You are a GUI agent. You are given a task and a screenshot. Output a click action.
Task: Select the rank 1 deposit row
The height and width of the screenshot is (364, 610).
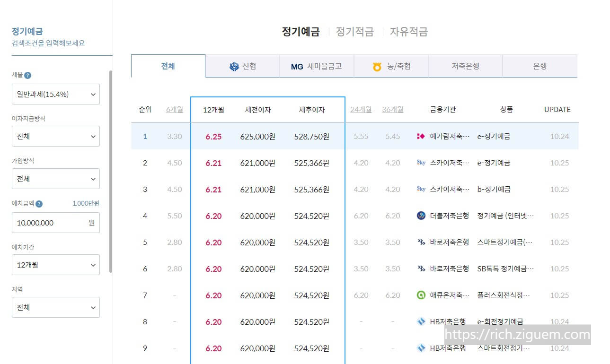284,136
